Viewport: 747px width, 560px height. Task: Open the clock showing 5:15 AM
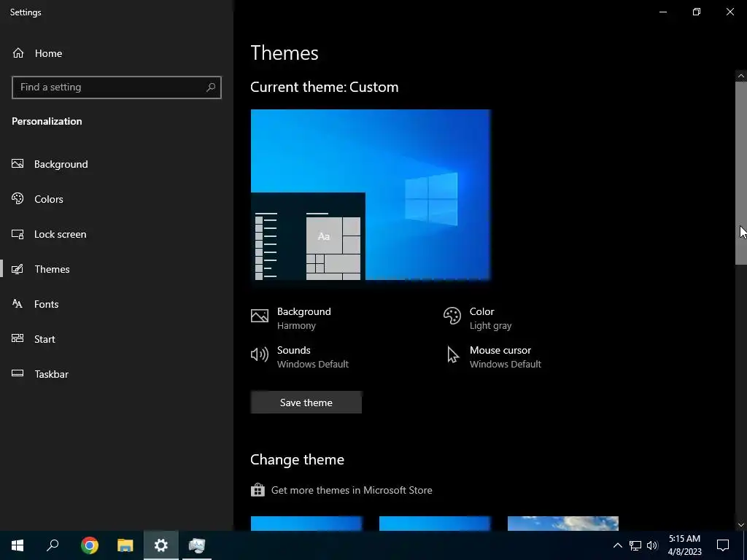pyautogui.click(x=684, y=545)
